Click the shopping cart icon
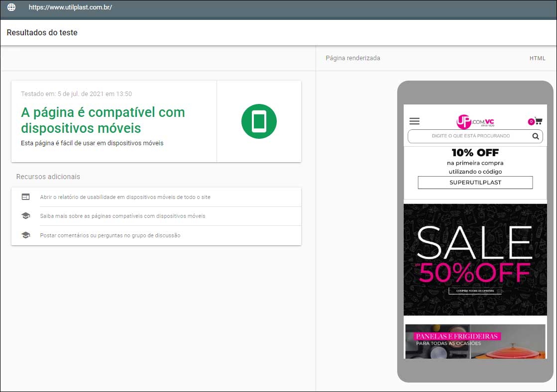The height and width of the screenshot is (392, 557). [538, 121]
